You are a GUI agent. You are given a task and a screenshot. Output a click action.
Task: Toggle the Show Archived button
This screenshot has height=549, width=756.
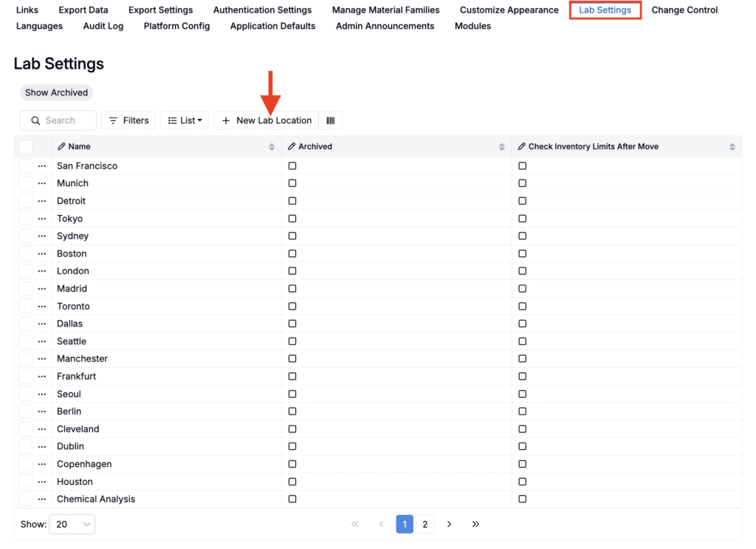56,92
